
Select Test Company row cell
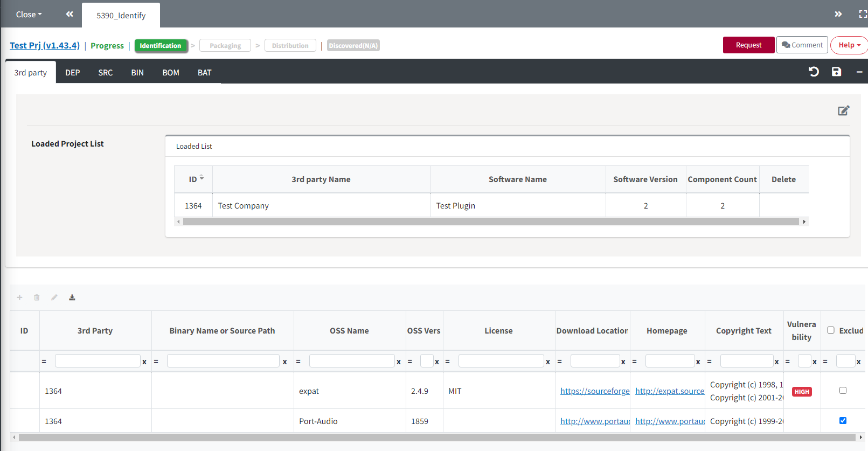tap(321, 206)
